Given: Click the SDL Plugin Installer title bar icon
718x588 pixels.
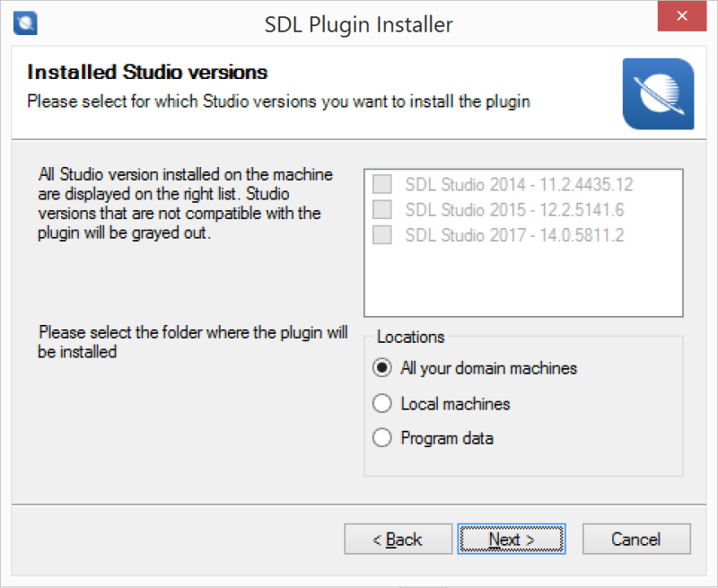Looking at the screenshot, I should coord(25,23).
